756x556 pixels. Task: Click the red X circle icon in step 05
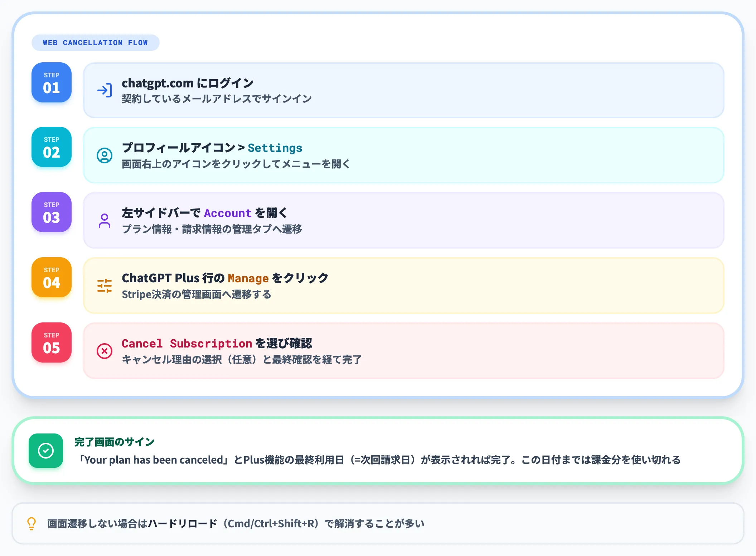click(x=105, y=351)
